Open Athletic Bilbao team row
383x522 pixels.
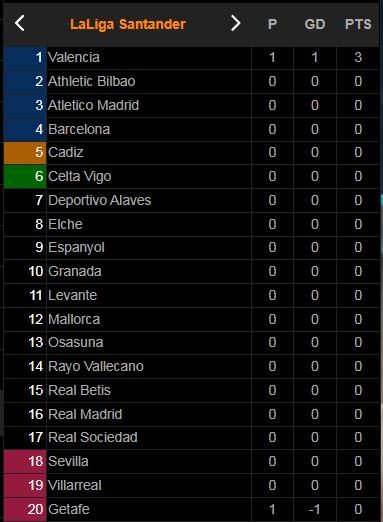(x=191, y=81)
